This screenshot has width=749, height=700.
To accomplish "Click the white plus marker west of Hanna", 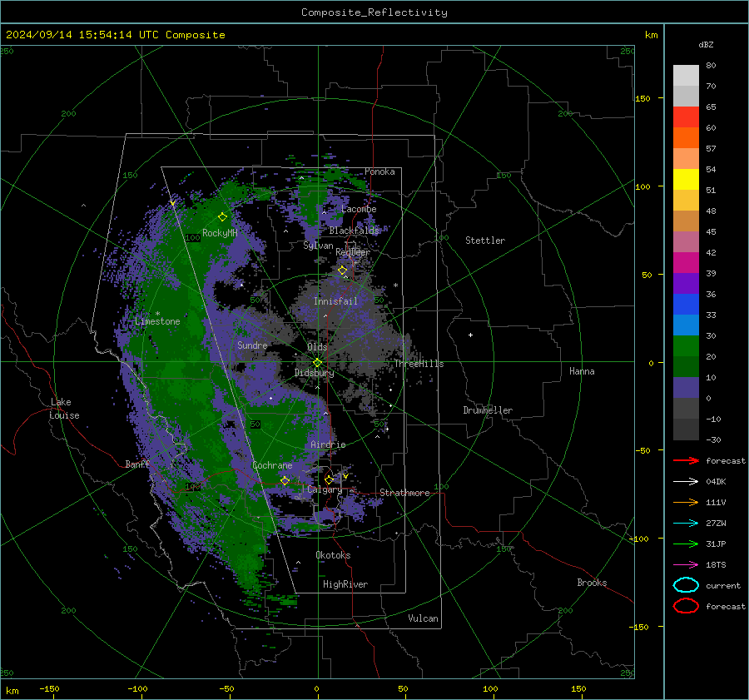I will coord(470,335).
